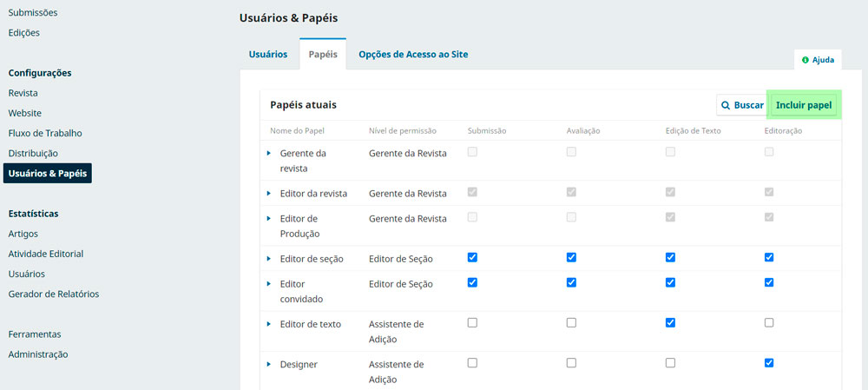Expand the Editor de seção role row
The width and height of the screenshot is (868, 390).
tap(268, 259)
